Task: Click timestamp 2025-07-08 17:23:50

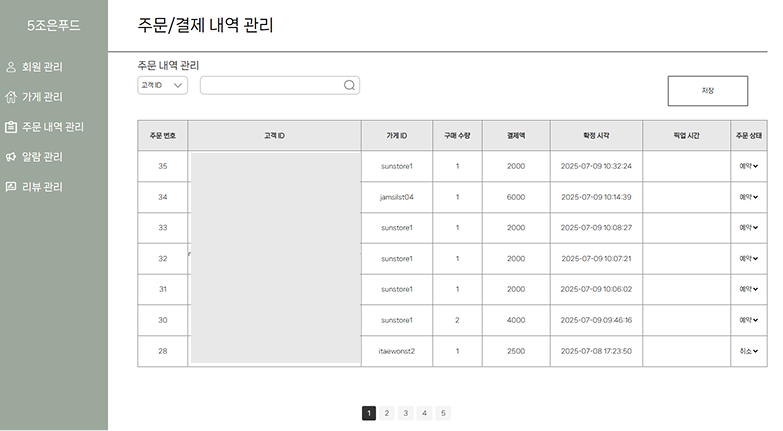Action: (596, 351)
